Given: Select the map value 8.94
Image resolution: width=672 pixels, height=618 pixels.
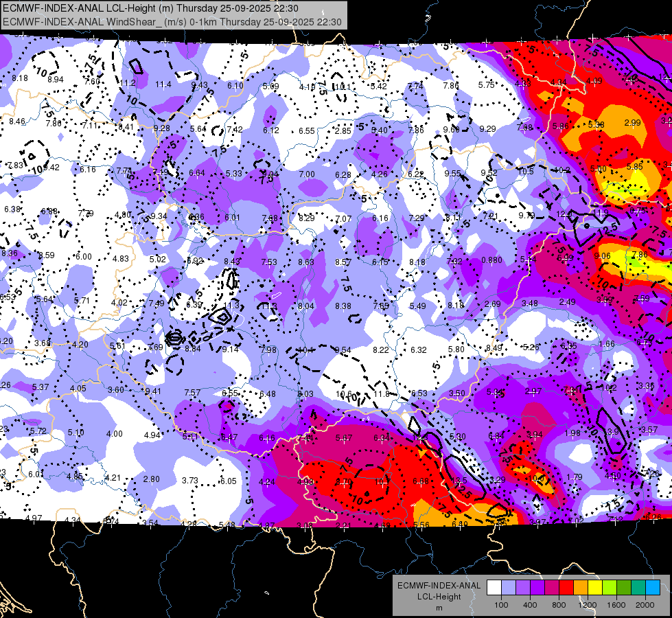Looking at the screenshot, I should tap(56, 80).
